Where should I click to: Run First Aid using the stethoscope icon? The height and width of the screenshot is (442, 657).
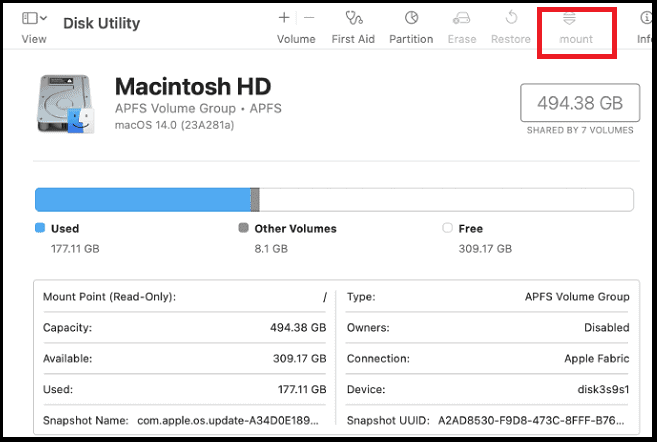353,18
